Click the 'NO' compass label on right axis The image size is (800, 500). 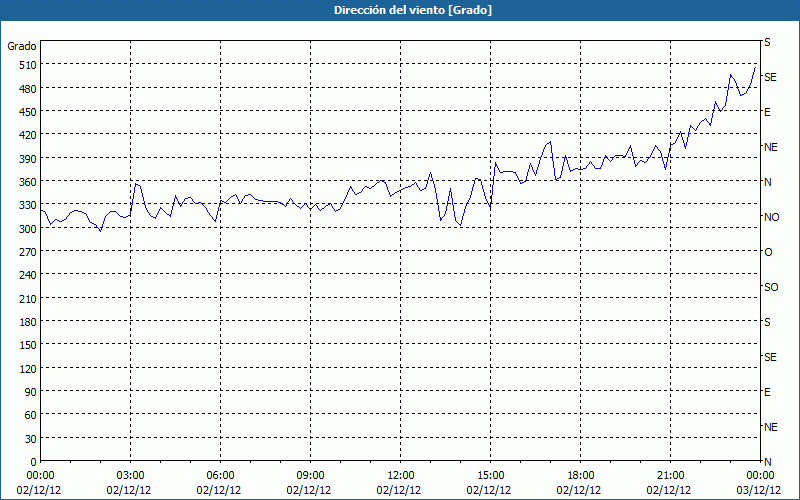coord(771,217)
